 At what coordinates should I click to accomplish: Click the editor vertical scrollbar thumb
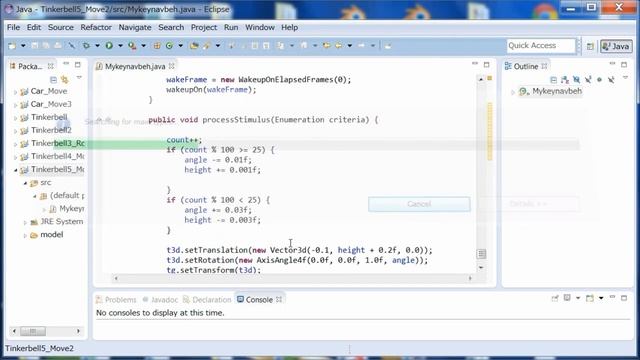coord(481,254)
